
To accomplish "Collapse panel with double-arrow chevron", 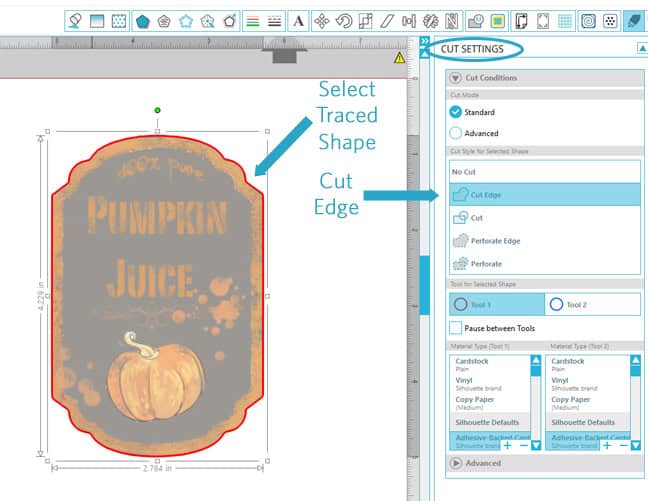I will [424, 43].
